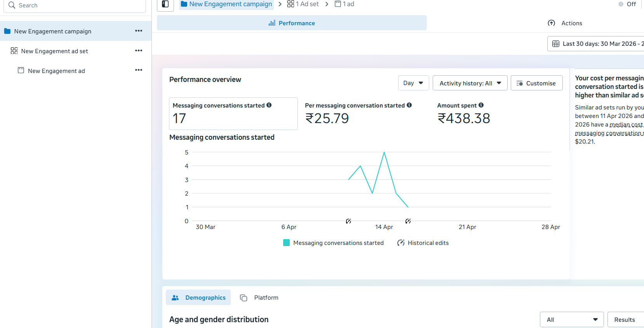The image size is (644, 328).
Task: Click info icon beside Messaging conversations started
Action: pyautogui.click(x=269, y=105)
